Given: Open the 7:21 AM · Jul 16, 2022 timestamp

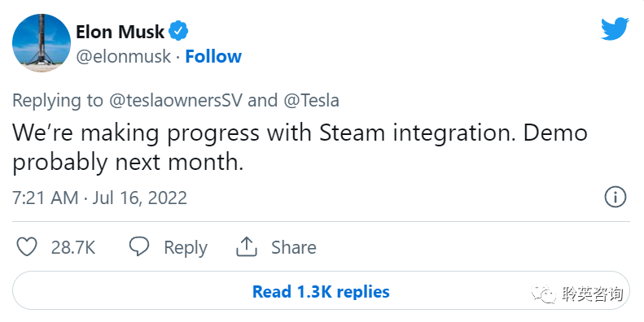Looking at the screenshot, I should [x=100, y=198].
